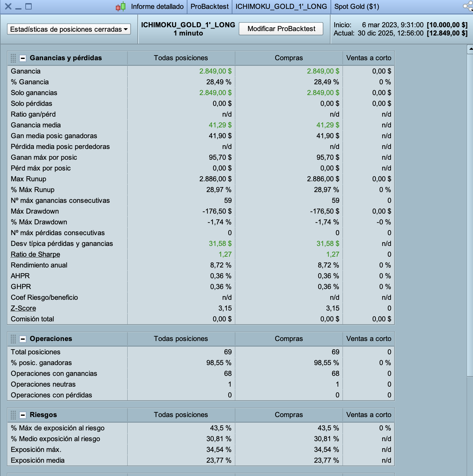The width and height of the screenshot is (473, 476).
Task: Open the Ratio de Sharpe link
Action: tap(35, 254)
